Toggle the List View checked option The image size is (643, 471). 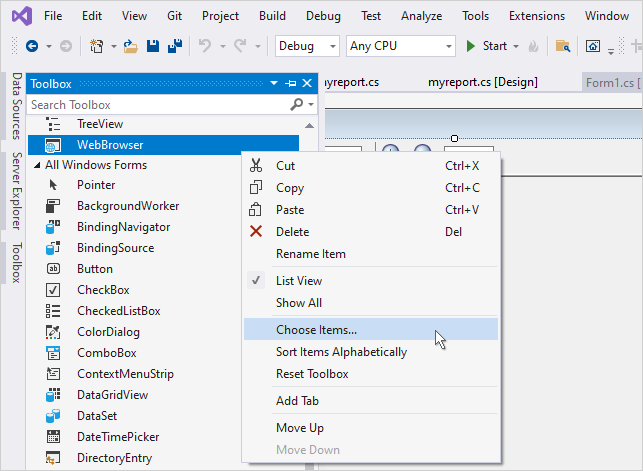coord(298,281)
